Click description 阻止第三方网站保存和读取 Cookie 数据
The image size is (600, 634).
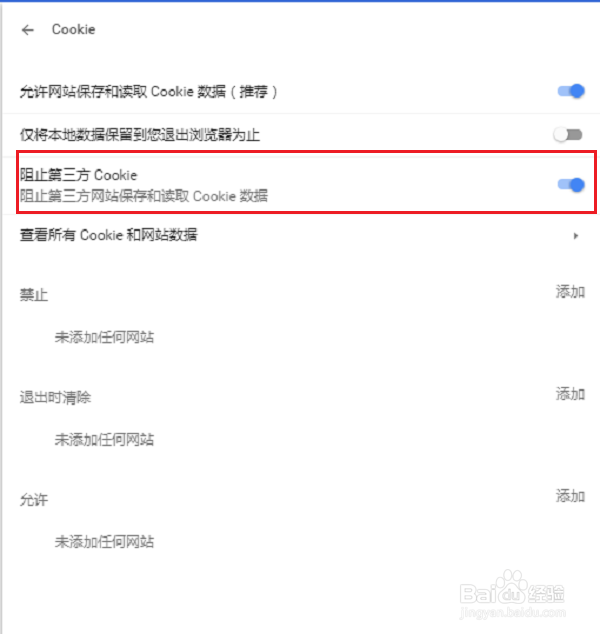click(x=144, y=196)
